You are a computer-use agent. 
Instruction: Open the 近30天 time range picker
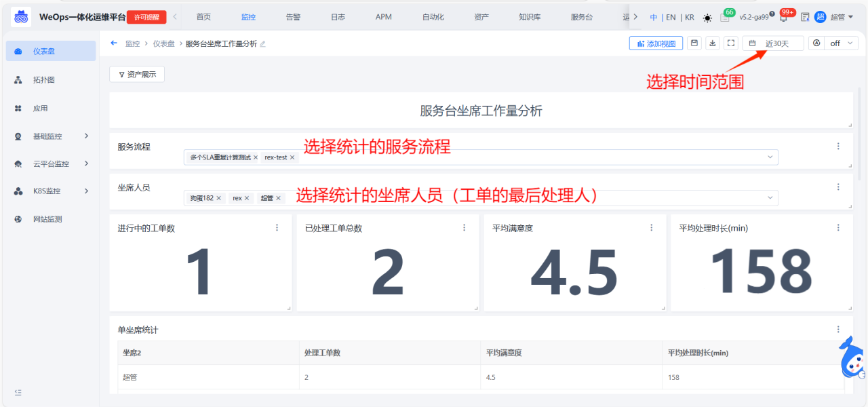coord(773,43)
